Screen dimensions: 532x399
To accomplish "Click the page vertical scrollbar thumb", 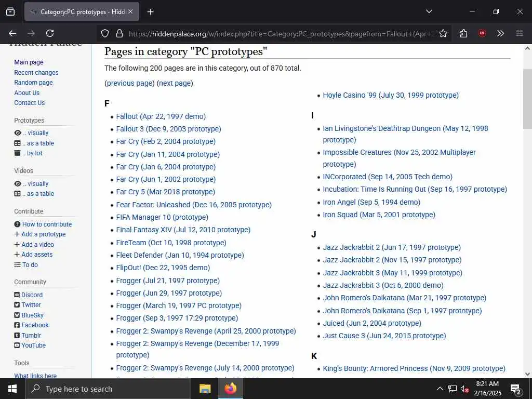I will click(527, 99).
